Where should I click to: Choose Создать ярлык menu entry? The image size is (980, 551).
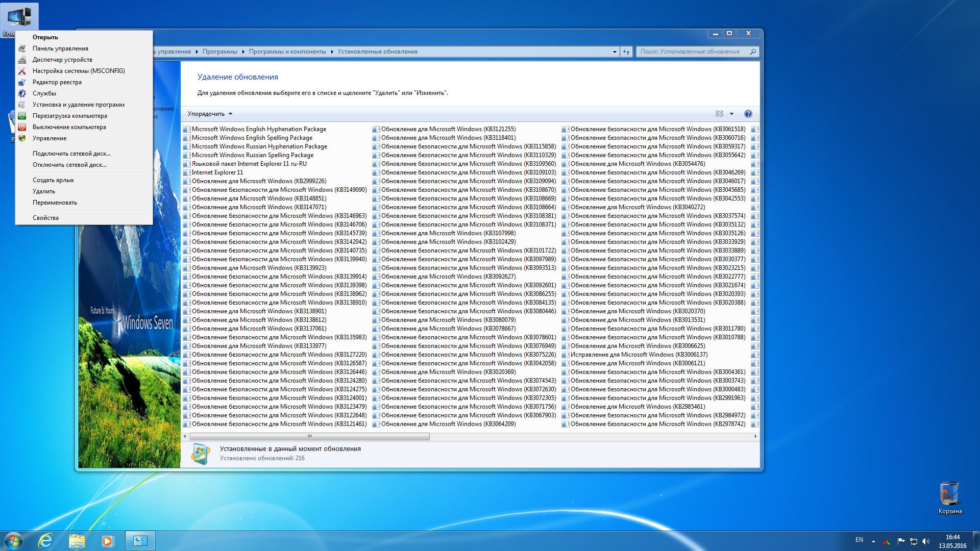(84, 180)
